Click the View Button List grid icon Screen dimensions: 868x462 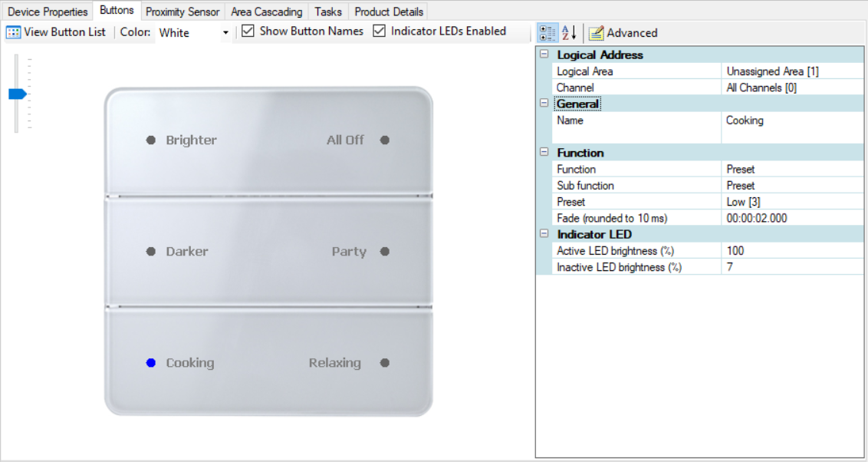click(12, 31)
